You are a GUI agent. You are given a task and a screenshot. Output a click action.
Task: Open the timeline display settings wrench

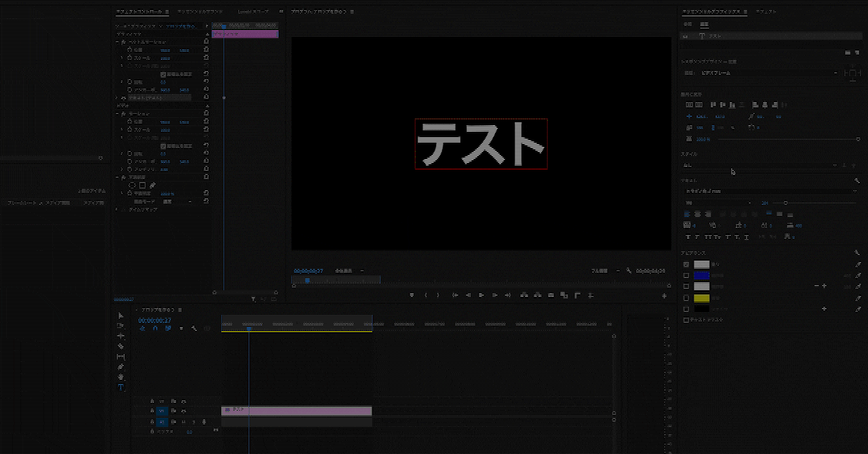click(x=194, y=328)
